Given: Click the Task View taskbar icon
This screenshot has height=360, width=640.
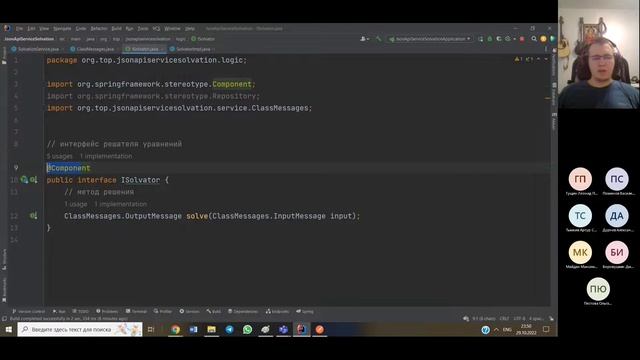Looking at the screenshot, I should [x=151, y=329].
